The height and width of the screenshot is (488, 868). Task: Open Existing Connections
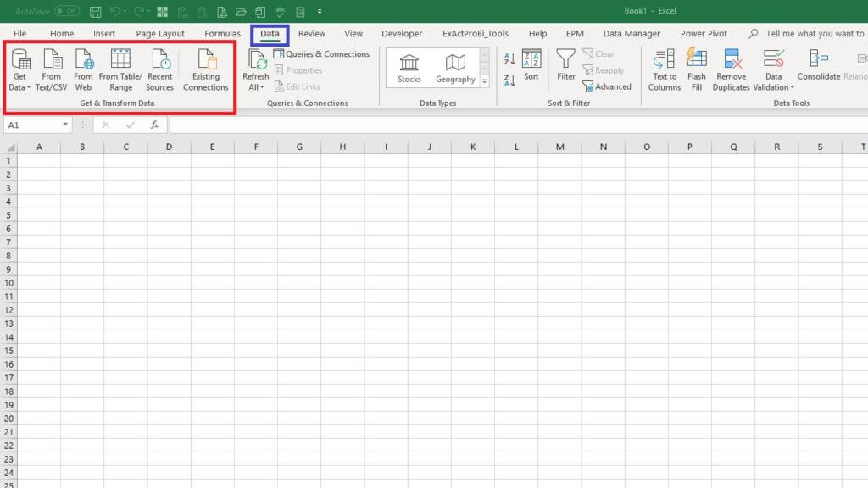point(206,60)
